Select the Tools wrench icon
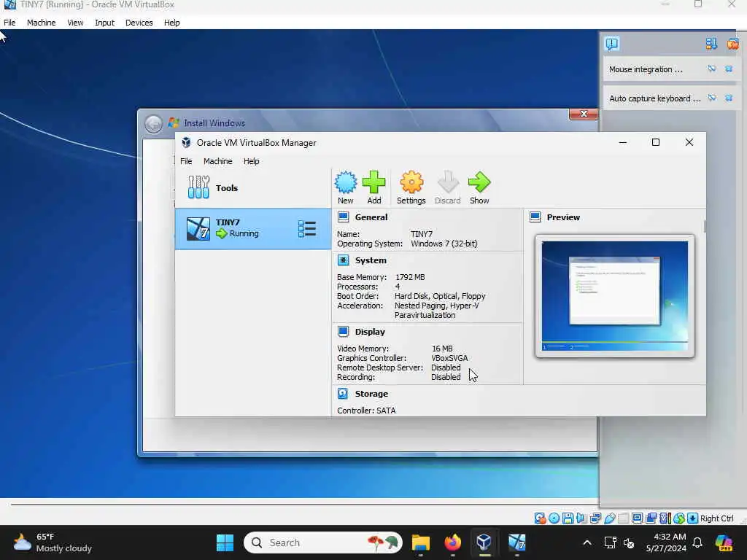747x560 pixels. click(x=198, y=187)
